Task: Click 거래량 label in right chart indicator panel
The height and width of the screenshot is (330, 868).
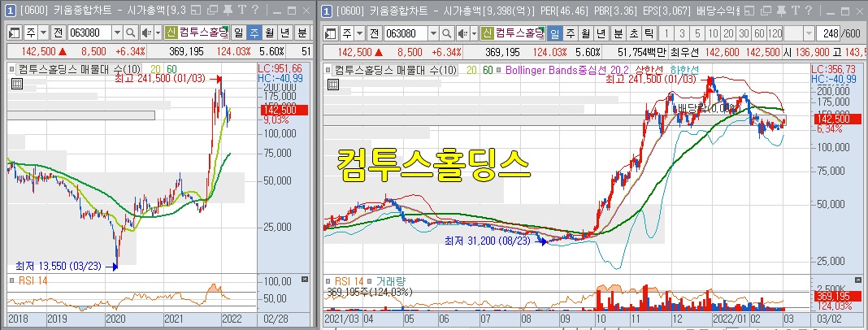Action: click(x=391, y=280)
